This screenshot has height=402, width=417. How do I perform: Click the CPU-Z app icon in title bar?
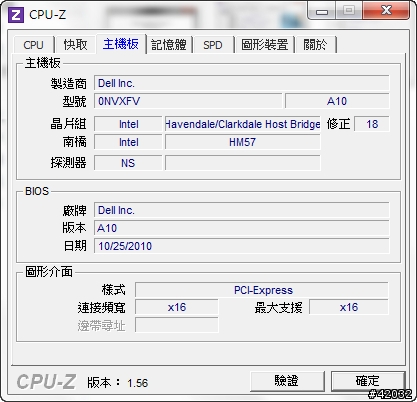point(16,15)
